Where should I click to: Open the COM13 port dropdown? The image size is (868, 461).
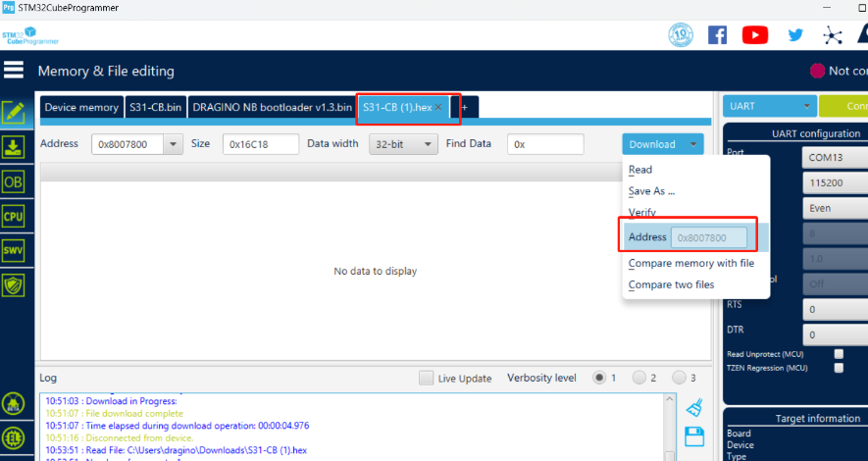tap(835, 158)
